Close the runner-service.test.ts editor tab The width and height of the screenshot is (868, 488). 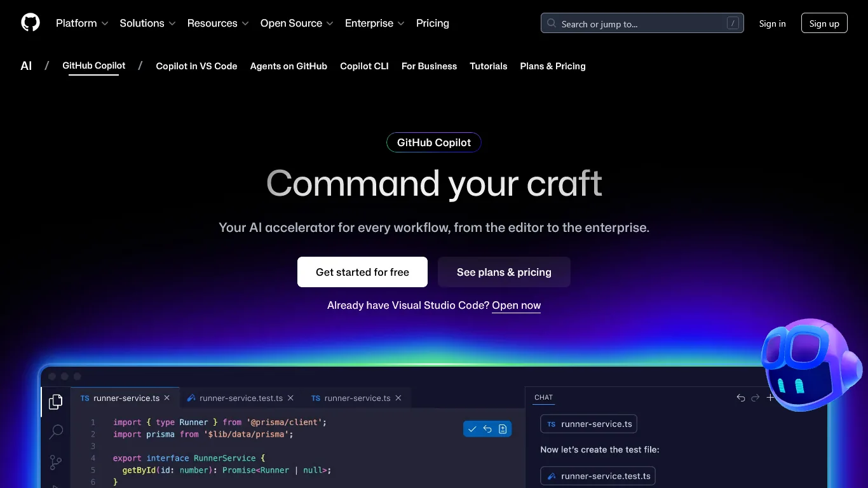pos(290,398)
